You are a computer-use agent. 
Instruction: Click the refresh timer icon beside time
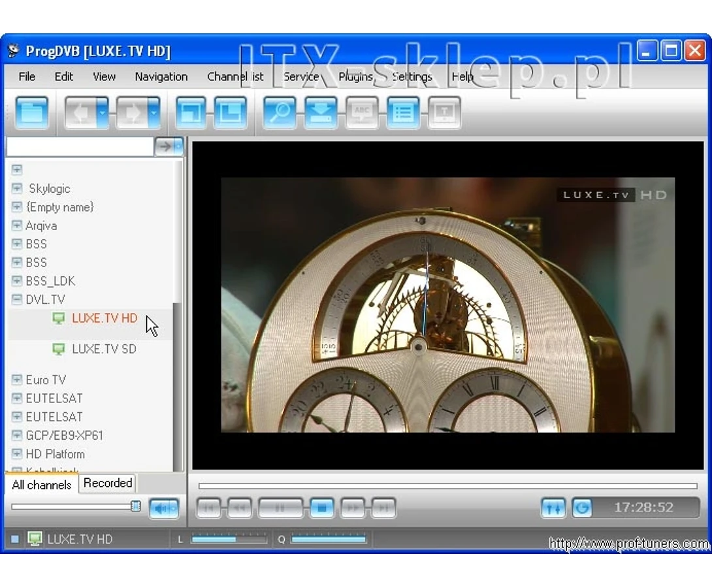point(583,508)
